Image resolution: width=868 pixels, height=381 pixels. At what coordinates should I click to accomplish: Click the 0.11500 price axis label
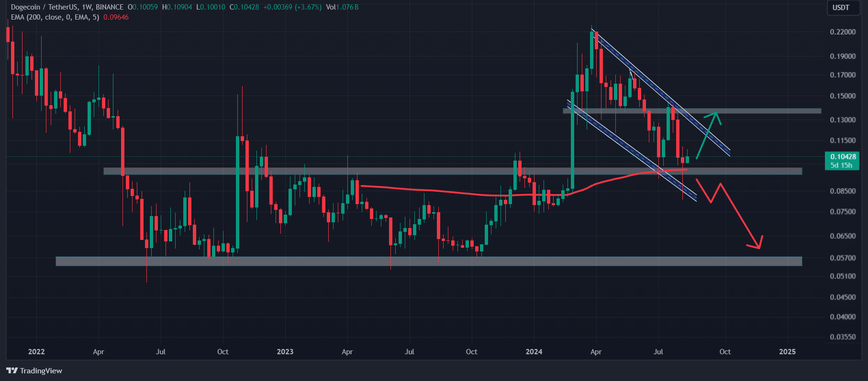click(x=843, y=141)
